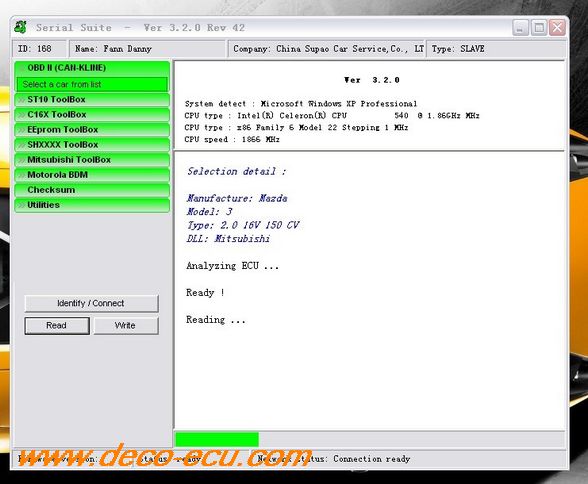Click the Intel Celeron CPU type line

pyautogui.click(x=332, y=115)
